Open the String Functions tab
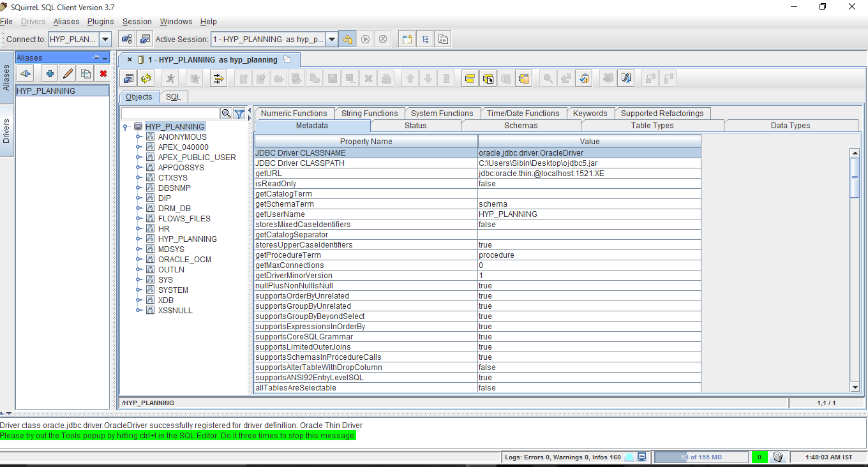868x467 pixels. 370,114
